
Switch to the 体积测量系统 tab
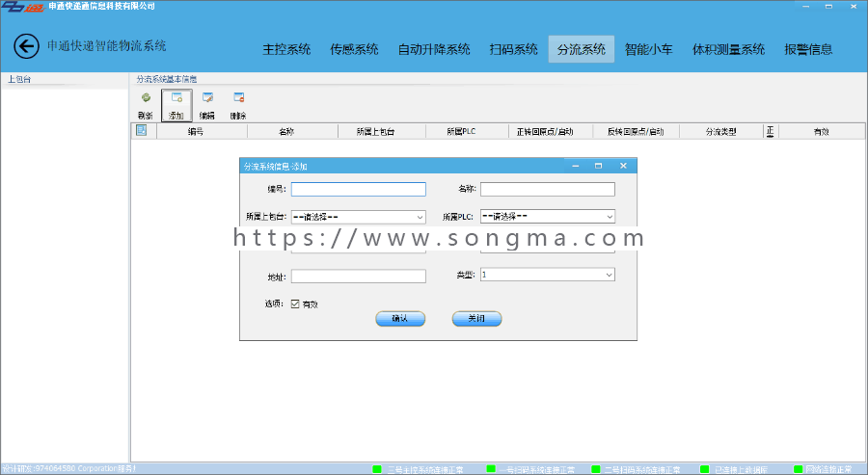[728, 49]
